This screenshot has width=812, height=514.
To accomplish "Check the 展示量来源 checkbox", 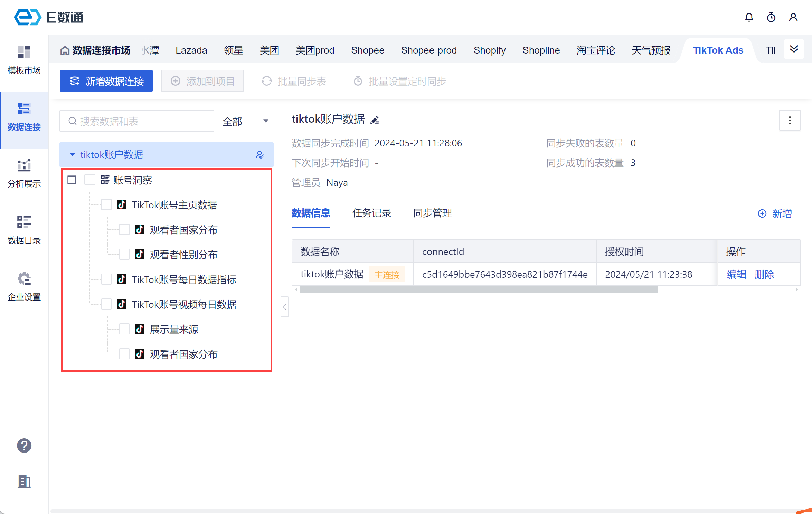I will click(x=124, y=329).
